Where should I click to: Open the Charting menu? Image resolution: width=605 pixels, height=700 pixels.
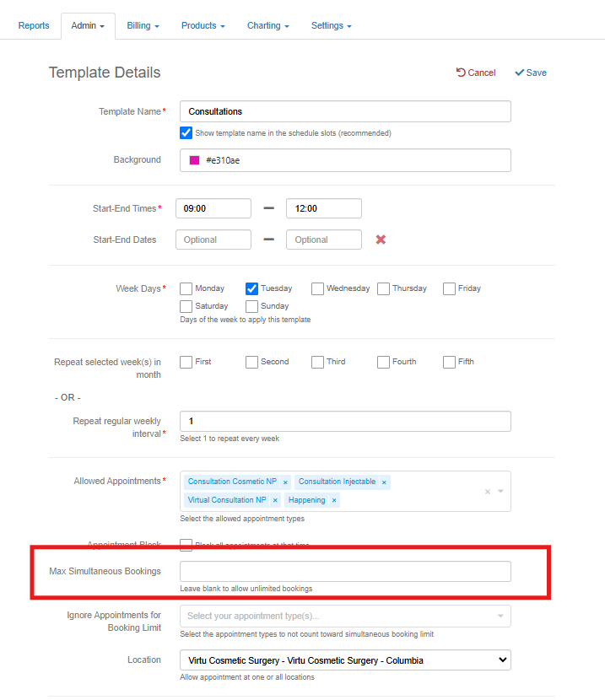click(x=268, y=25)
